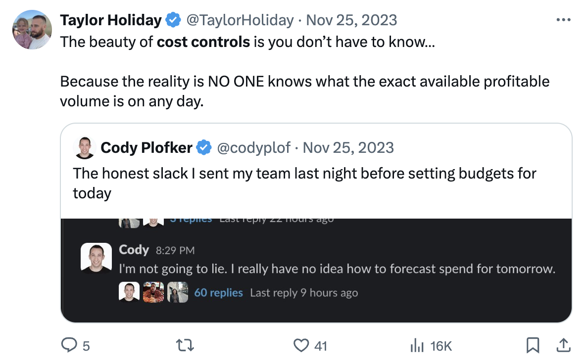Screen dimensions: 588x364
Task: Like the tweet with the heart icon
Action: point(301,345)
